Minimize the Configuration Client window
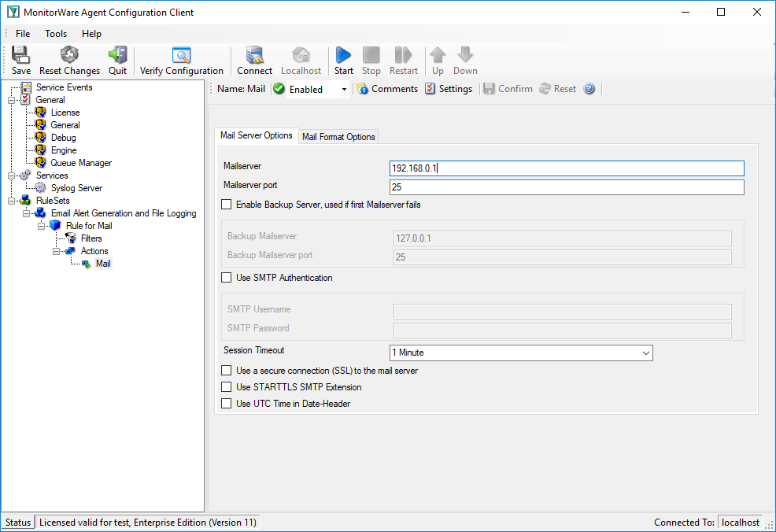The height and width of the screenshot is (532, 776). point(685,12)
